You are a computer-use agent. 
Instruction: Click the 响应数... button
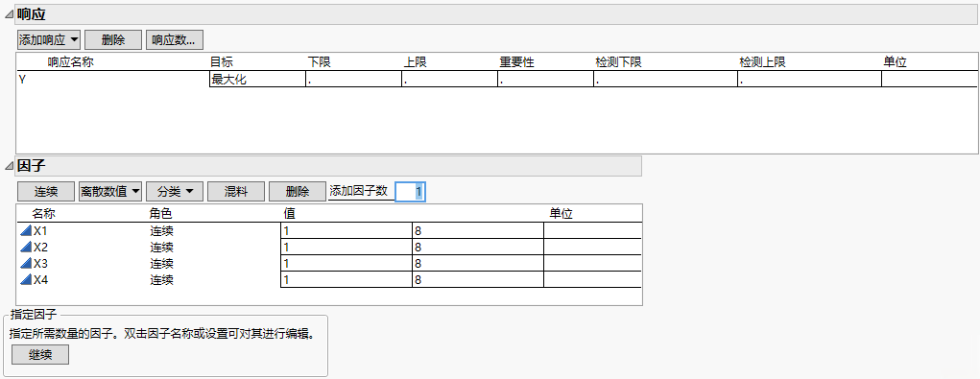[x=175, y=40]
